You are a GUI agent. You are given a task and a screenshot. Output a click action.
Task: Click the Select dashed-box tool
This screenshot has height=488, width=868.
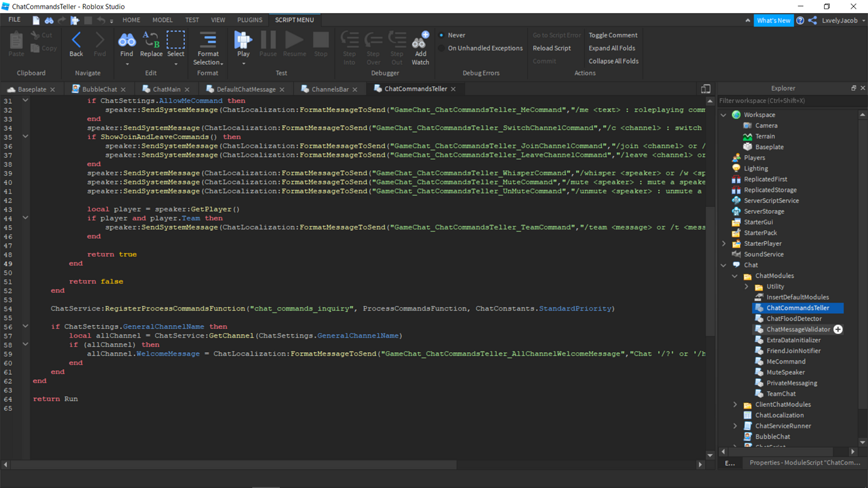(175, 40)
